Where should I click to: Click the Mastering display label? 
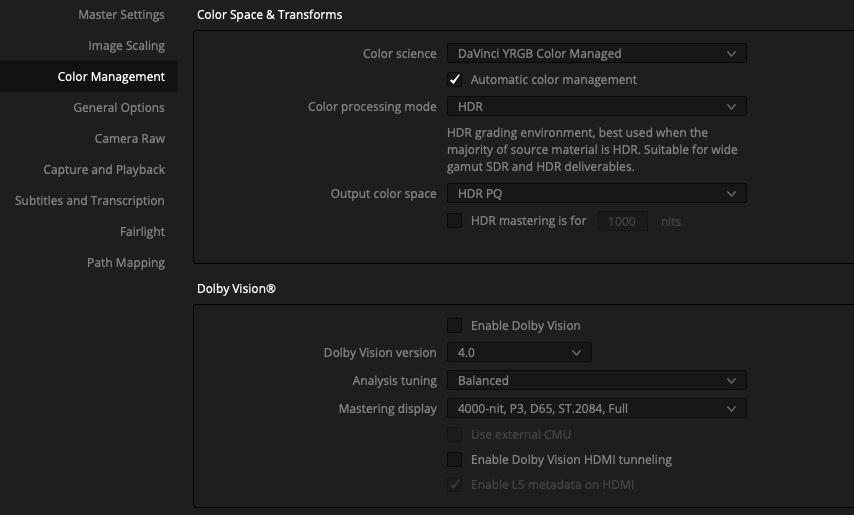tap(387, 408)
